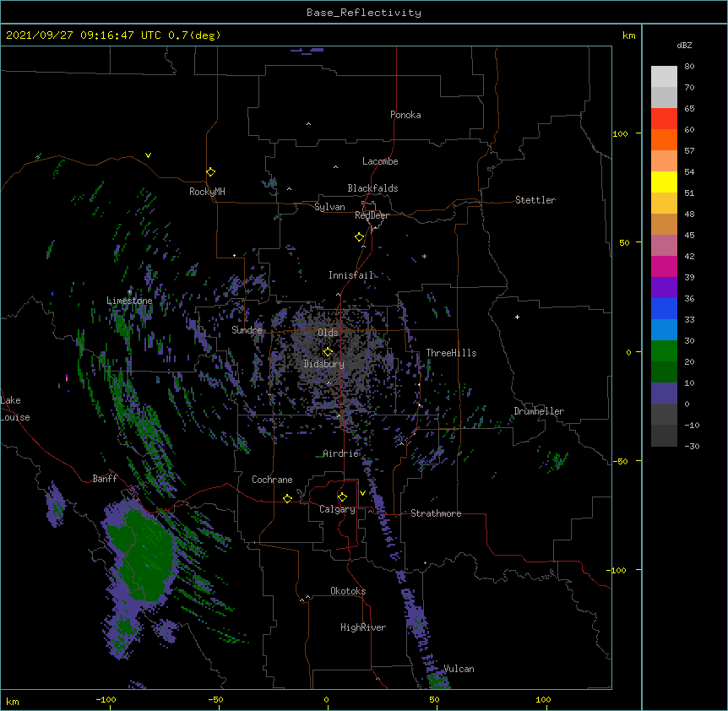Screen dimensions: 728x711
Task: Click the km unit label at bottom left
Action: 13,701
